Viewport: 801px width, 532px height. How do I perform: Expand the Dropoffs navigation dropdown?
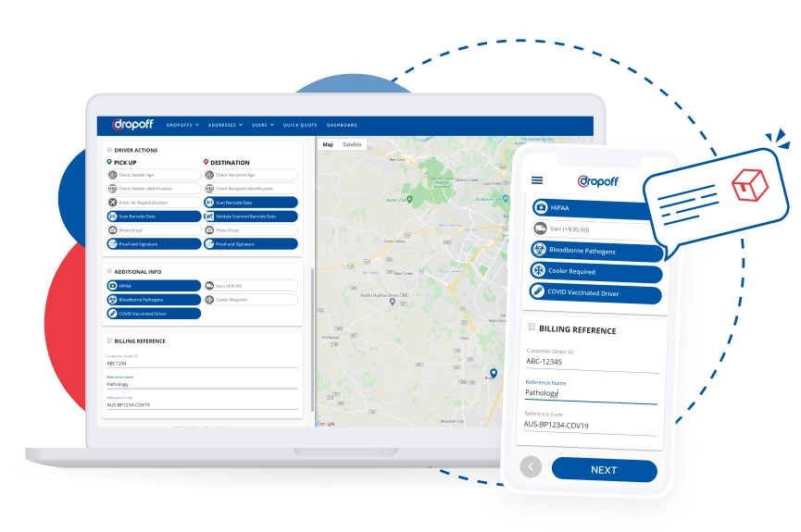182,125
